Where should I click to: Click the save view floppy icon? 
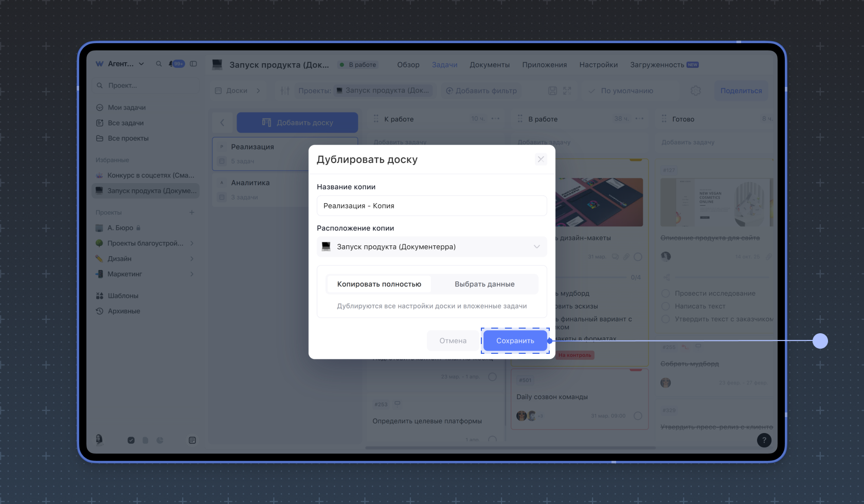coord(552,91)
